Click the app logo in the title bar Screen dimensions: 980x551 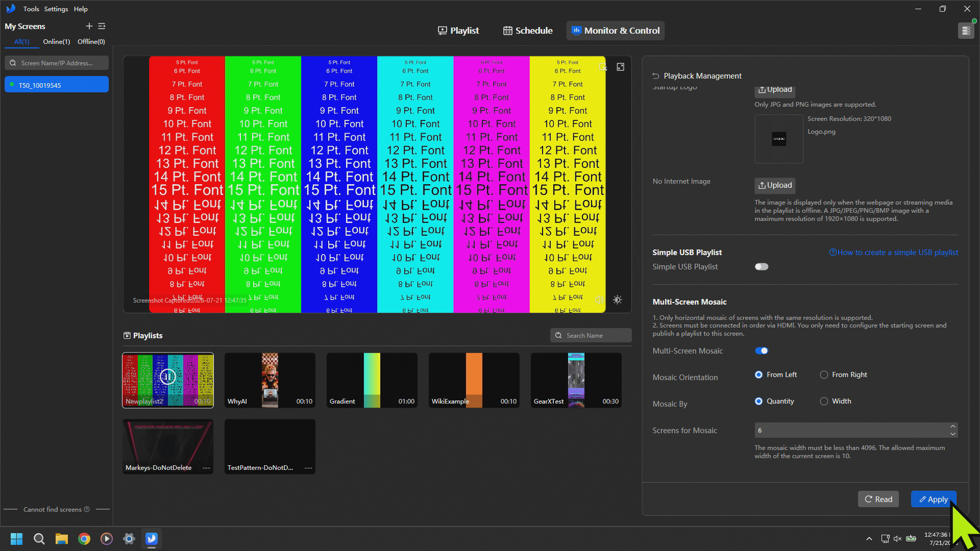[x=11, y=9]
